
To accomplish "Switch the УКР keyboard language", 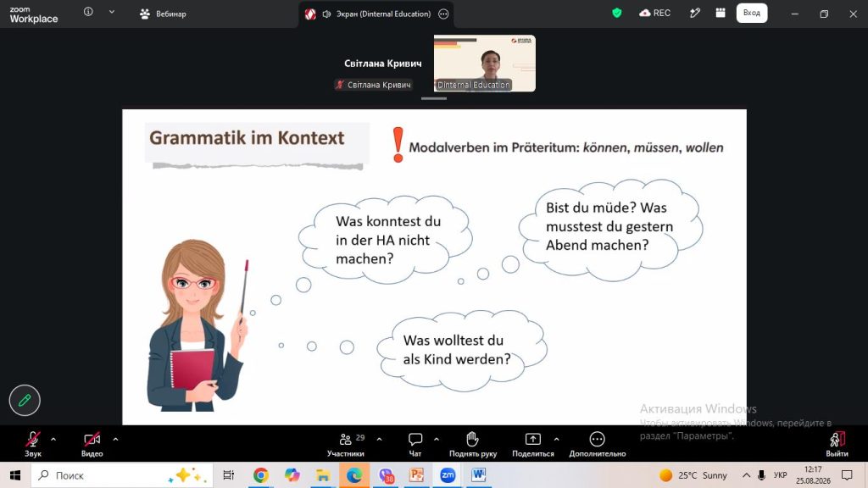I will point(781,475).
